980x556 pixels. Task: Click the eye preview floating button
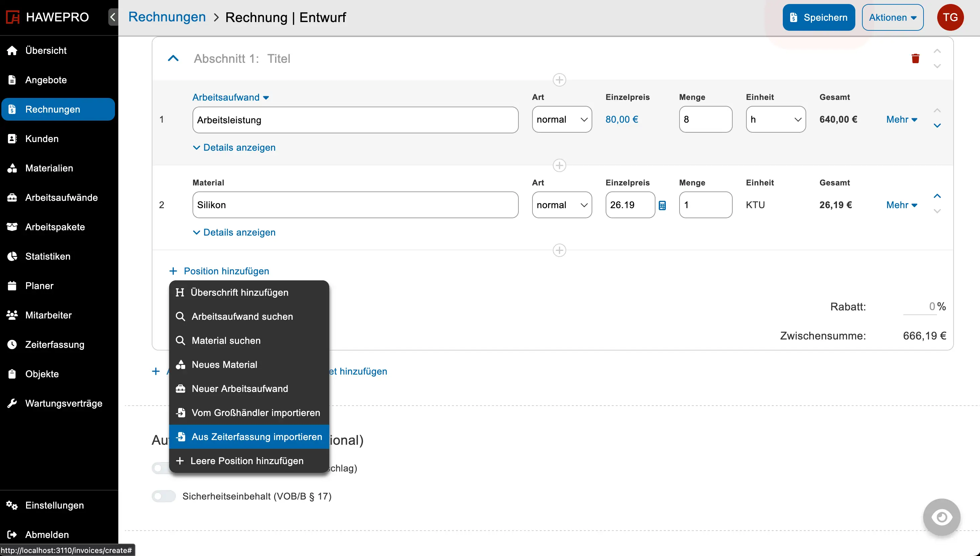942,517
